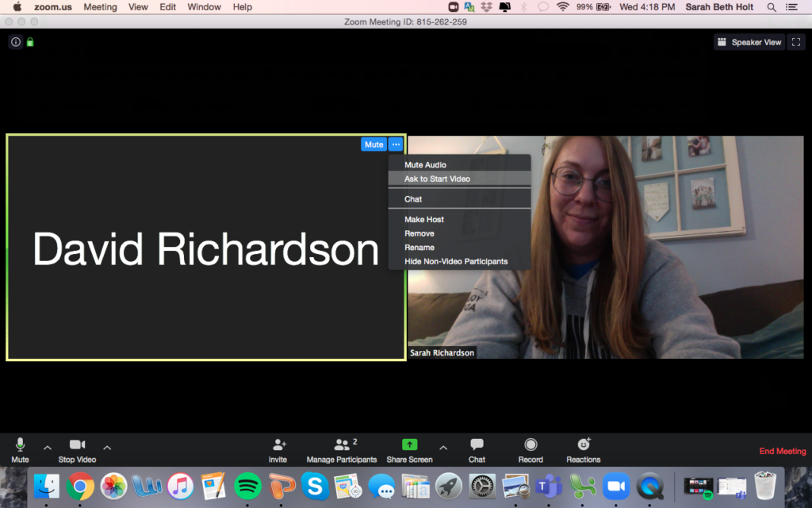Viewport: 812px width, 508px height.
Task: Open the Meeting menu in the menu bar
Action: 100,6
